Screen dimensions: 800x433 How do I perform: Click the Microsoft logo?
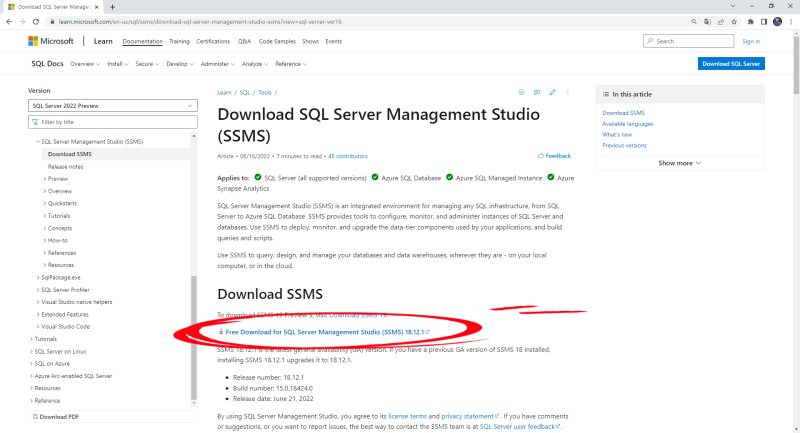(x=51, y=41)
